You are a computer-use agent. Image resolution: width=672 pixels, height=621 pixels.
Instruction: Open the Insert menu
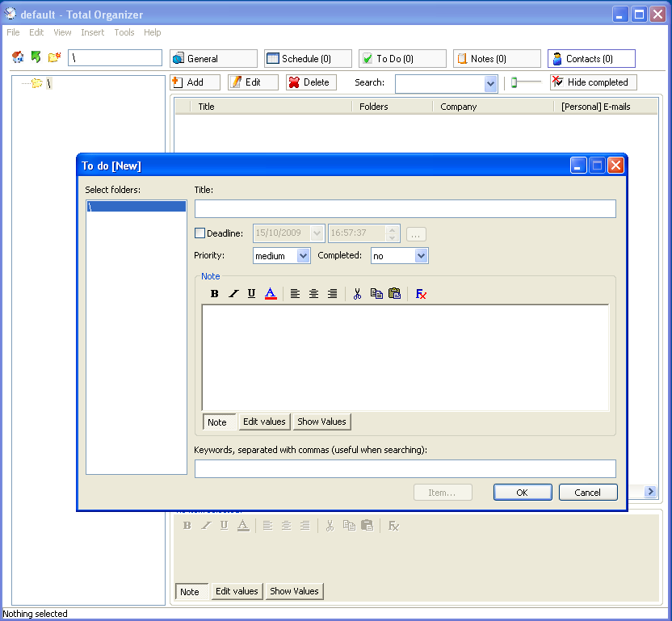click(93, 32)
